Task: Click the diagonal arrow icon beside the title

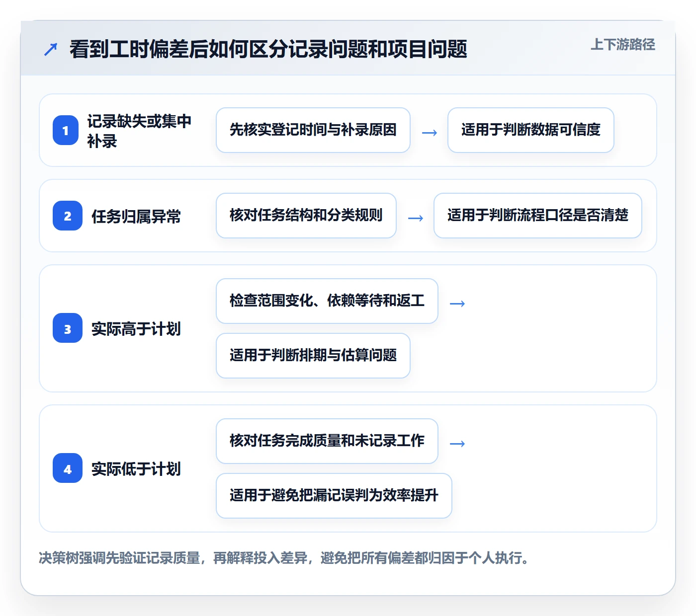Action: coord(51,49)
